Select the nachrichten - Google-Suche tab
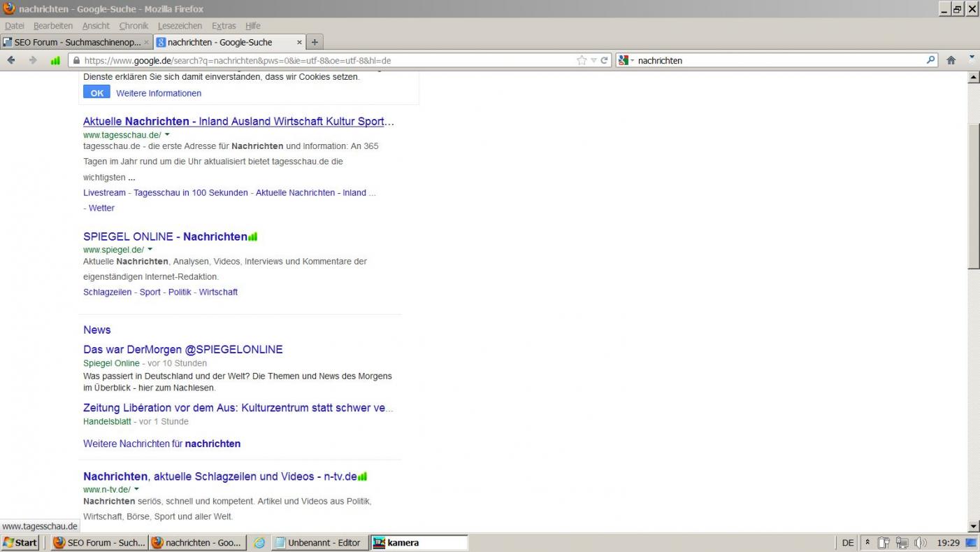The image size is (980, 552). [x=231, y=42]
